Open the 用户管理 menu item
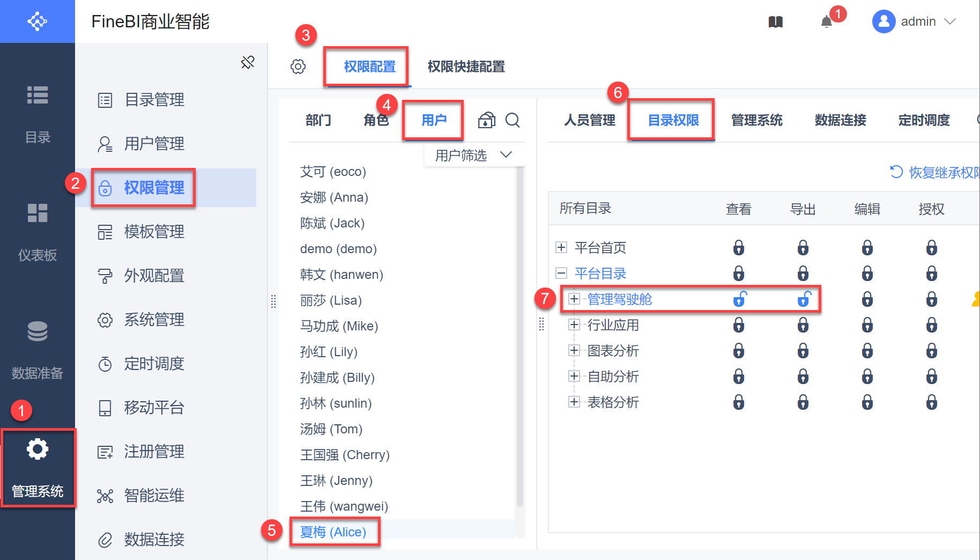Viewport: 980px width, 560px height. 154,144
